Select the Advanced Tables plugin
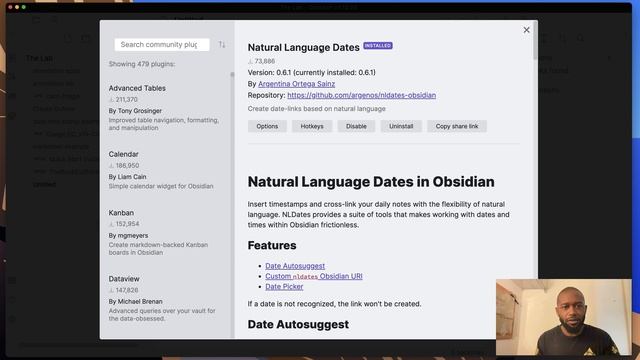Screen dimensions: 640x360 [165, 107]
